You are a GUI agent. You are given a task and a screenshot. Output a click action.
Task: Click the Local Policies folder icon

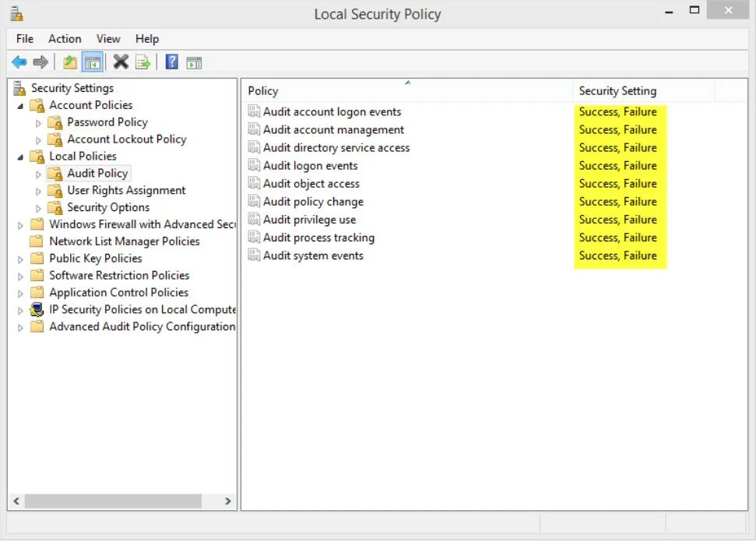click(x=37, y=157)
